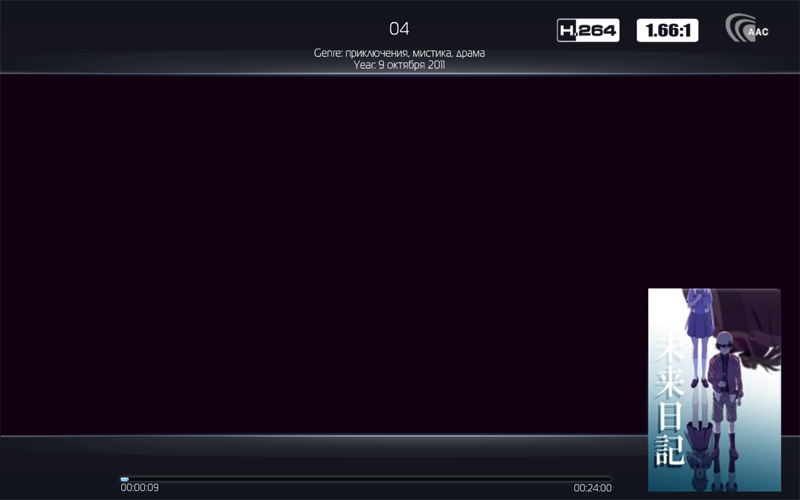Image resolution: width=800 pixels, height=500 pixels.
Task: Click the playback progress bar
Action: (366, 479)
